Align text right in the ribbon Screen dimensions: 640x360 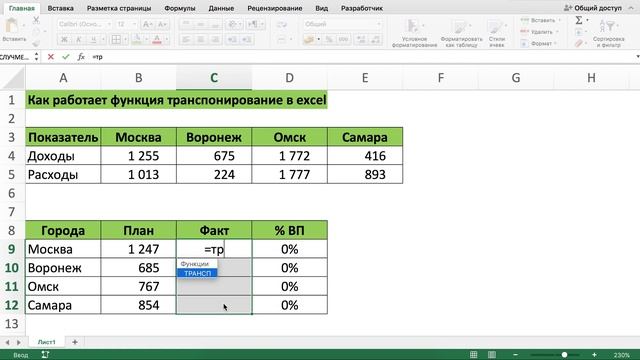[215, 40]
